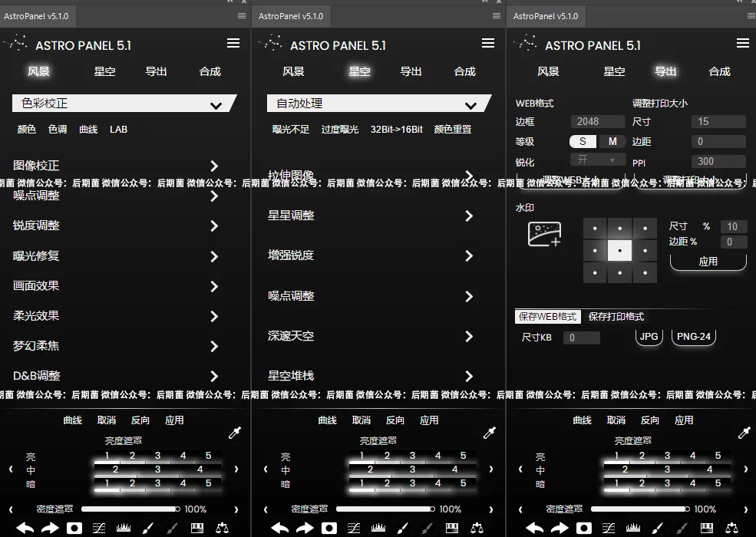This screenshot has height=537, width=756.
Task: Click the PNG-24 save button
Action: pos(693,337)
